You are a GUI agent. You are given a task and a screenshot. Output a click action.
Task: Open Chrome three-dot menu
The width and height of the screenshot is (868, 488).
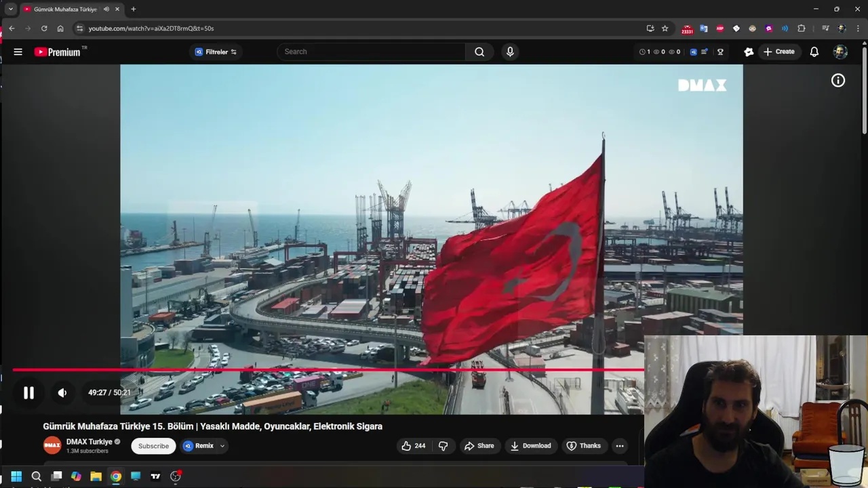(x=858, y=28)
